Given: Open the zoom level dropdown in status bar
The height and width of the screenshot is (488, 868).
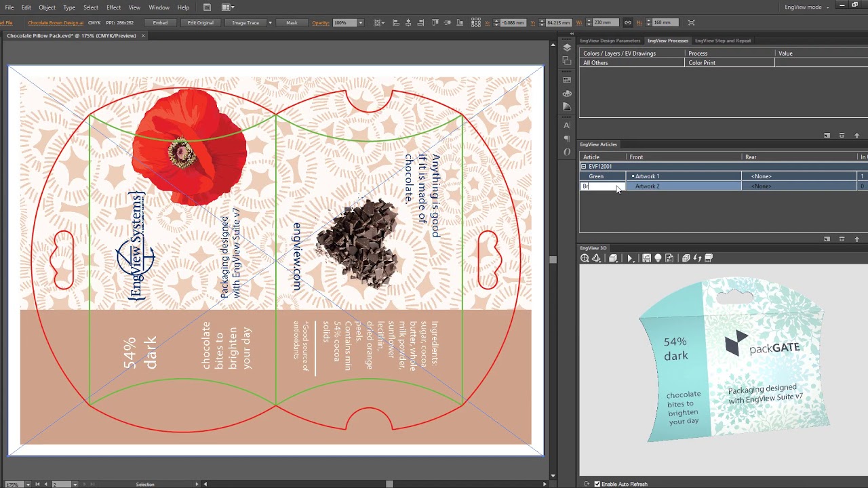Looking at the screenshot, I should click(28, 485).
